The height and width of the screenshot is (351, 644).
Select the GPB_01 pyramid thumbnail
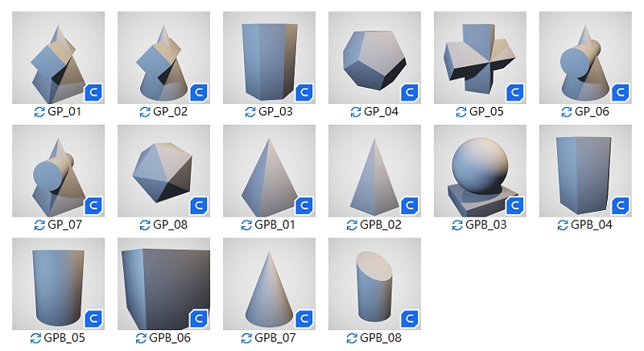click(270, 171)
